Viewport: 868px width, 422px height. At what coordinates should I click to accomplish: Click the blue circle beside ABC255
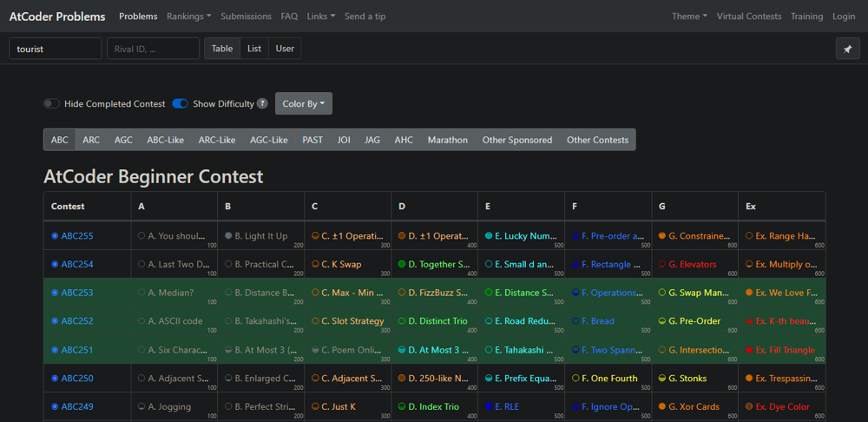(x=55, y=236)
